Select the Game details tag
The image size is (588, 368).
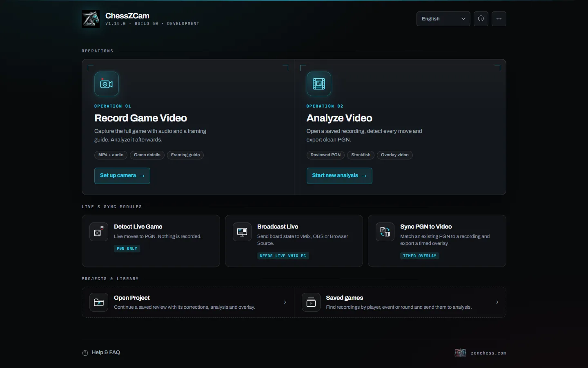tap(147, 155)
